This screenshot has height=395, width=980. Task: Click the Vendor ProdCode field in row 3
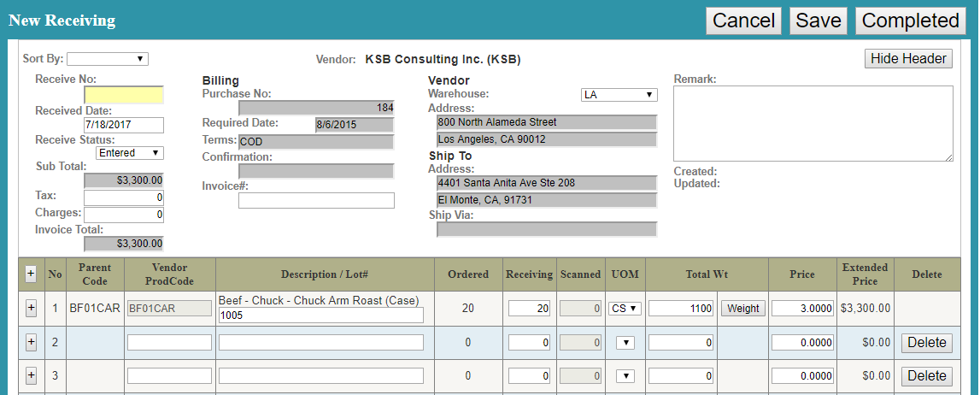pos(169,376)
